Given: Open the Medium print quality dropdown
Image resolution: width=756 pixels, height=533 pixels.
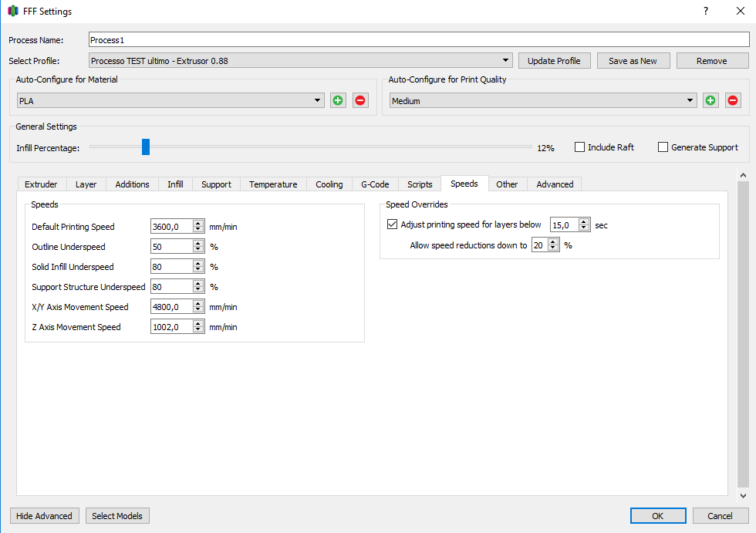Looking at the screenshot, I should 543,100.
